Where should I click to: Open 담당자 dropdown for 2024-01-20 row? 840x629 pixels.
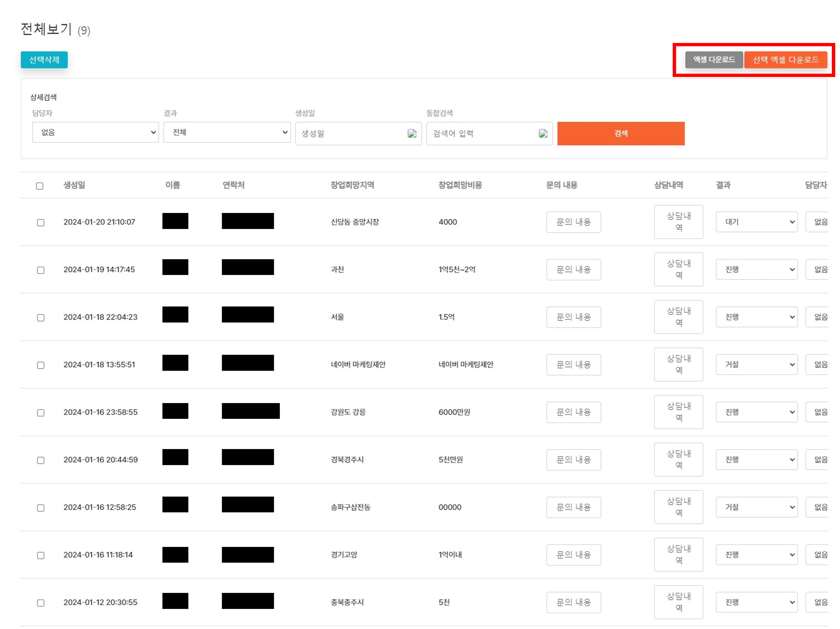817,222
